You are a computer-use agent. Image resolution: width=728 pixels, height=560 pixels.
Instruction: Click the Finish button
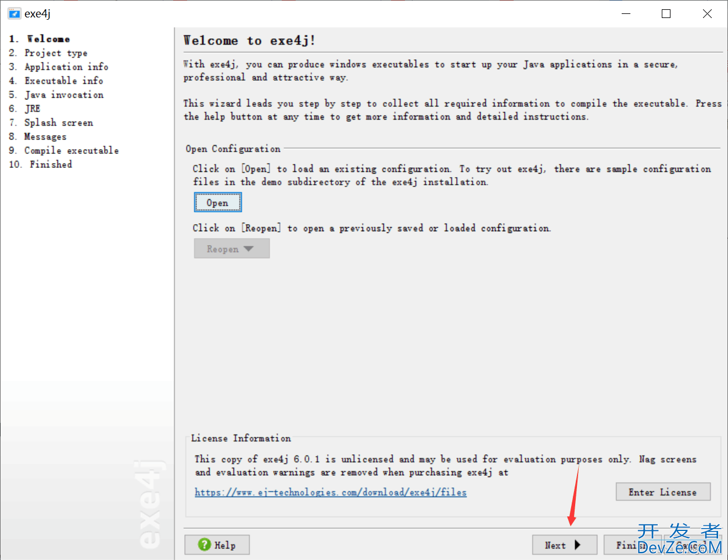coord(632,545)
